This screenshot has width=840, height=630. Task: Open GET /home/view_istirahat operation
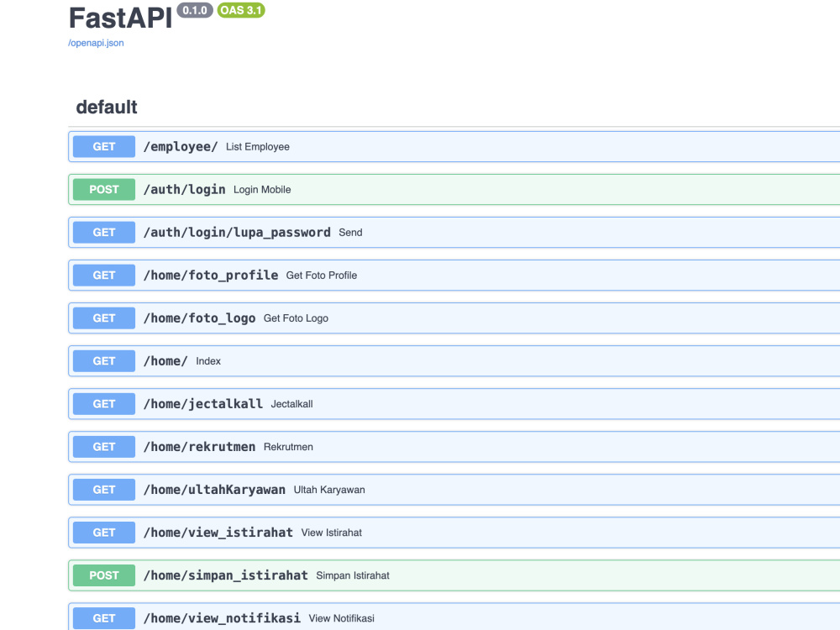pos(454,533)
